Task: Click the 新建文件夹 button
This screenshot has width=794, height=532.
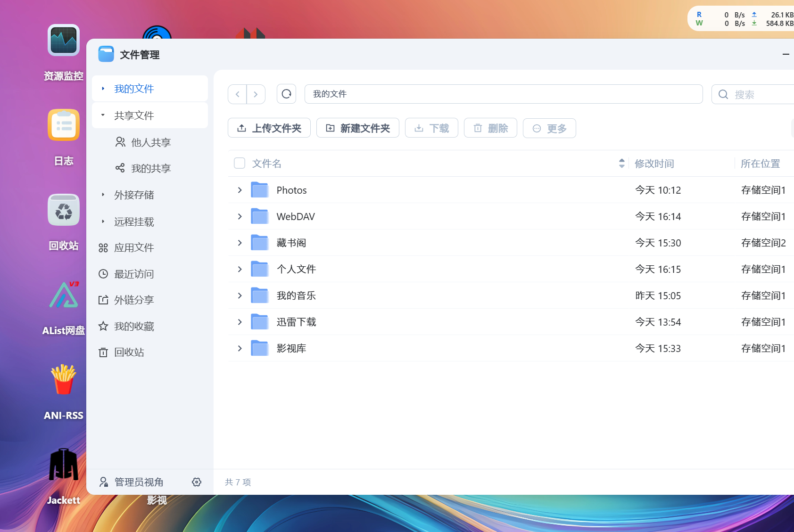Action: tap(357, 128)
